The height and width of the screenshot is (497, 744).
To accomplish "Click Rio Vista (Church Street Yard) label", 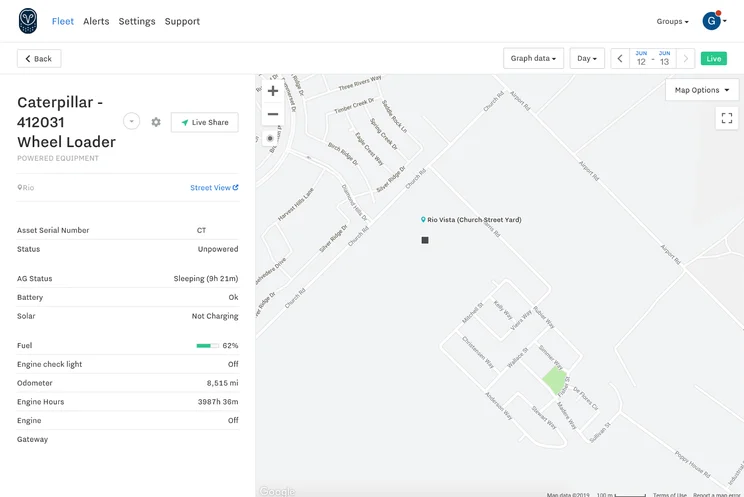I will [471, 220].
